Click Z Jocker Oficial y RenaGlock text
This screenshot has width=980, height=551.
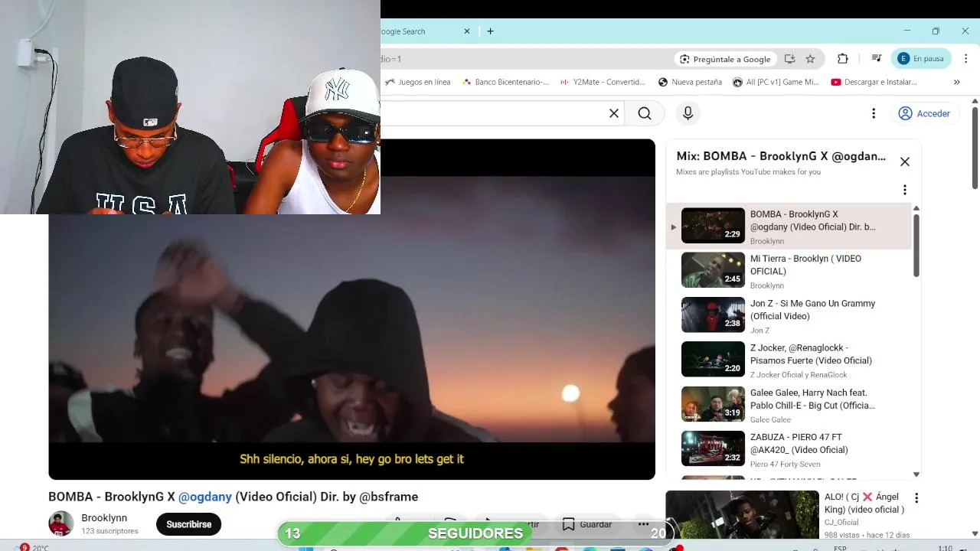coord(799,375)
